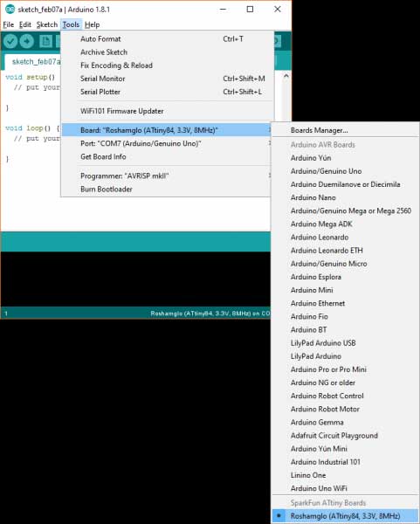Click Get Board Info
The height and width of the screenshot is (524, 420).
pyautogui.click(x=167, y=156)
